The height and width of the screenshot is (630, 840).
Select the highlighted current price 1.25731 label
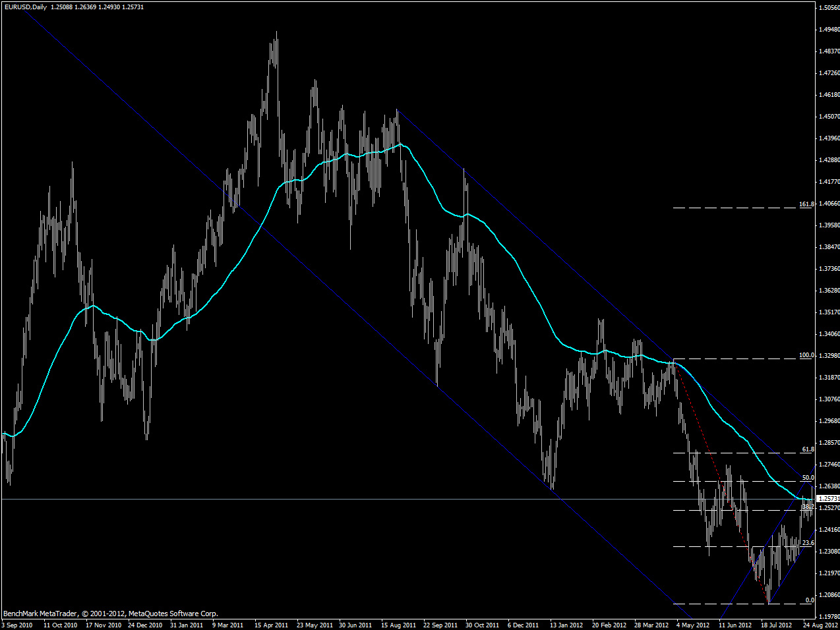[828, 499]
